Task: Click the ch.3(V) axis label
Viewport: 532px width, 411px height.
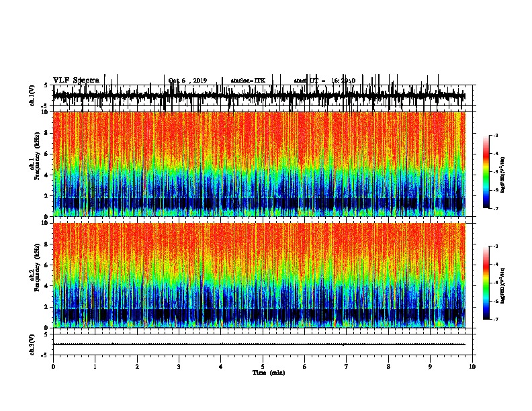Action: pyautogui.click(x=32, y=345)
